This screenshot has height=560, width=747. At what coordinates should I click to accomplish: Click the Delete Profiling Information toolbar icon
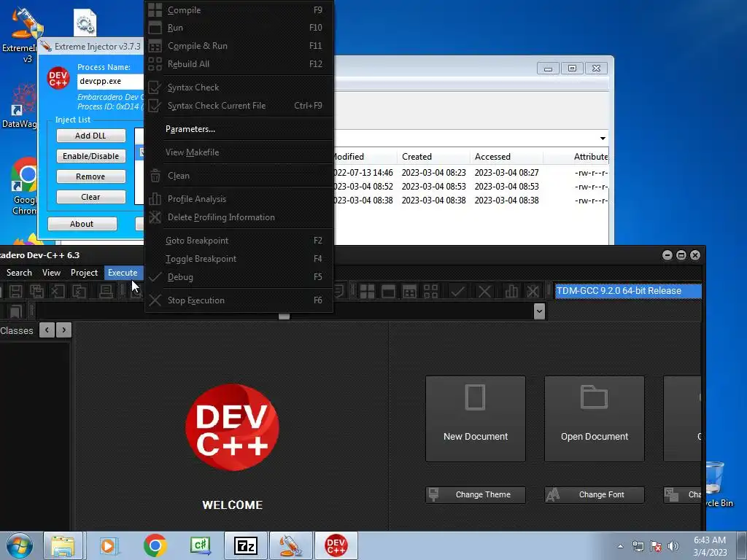pyautogui.click(x=533, y=291)
